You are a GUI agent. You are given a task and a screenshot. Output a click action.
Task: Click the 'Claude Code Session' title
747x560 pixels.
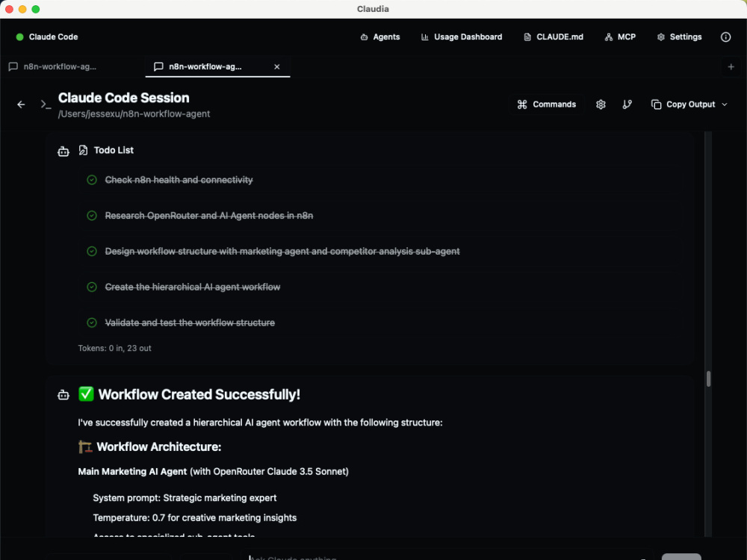[123, 98]
